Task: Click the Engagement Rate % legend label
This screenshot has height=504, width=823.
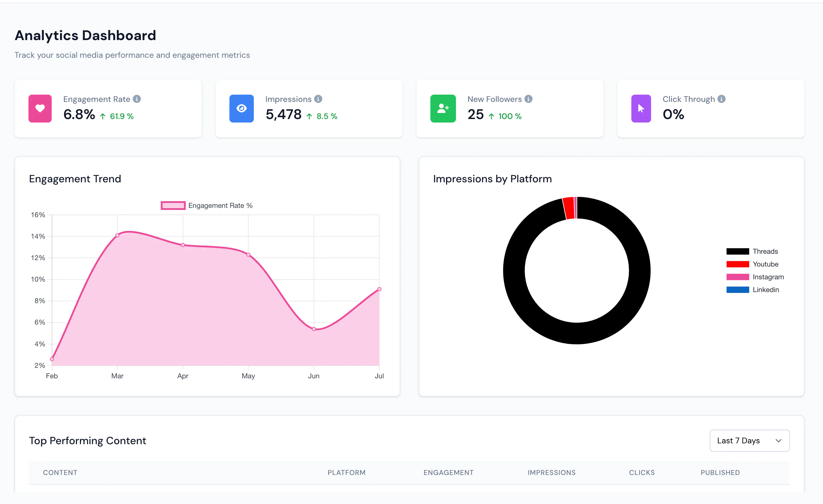Action: (x=220, y=206)
